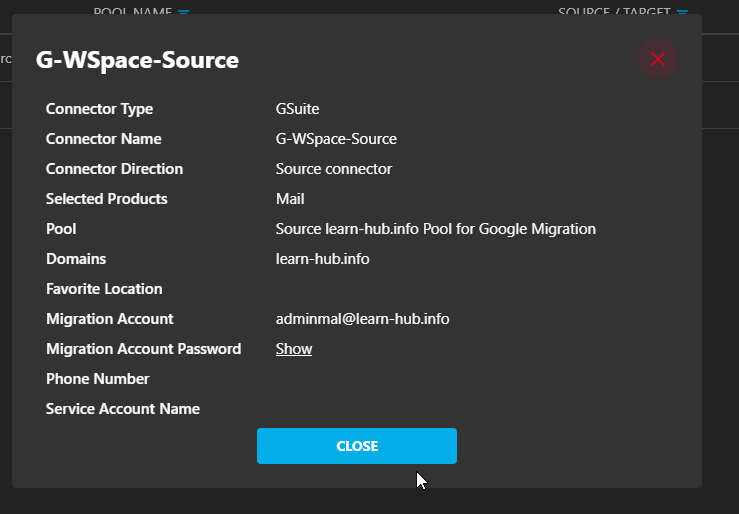The width and height of the screenshot is (739, 514).
Task: Click the SOURCE / TARGET column header
Action: (614, 12)
